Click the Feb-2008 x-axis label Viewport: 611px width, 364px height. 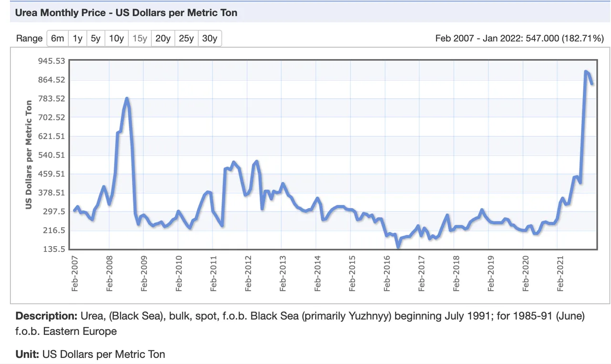(x=109, y=273)
